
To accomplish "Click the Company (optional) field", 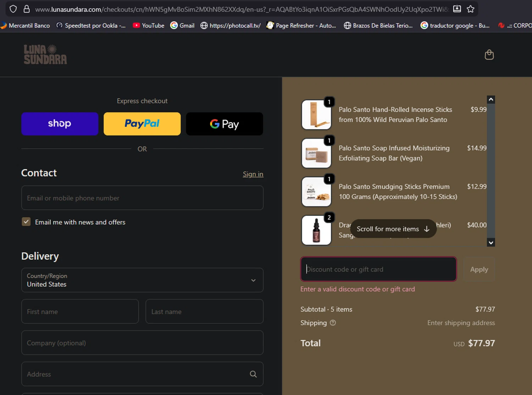I will click(x=142, y=343).
